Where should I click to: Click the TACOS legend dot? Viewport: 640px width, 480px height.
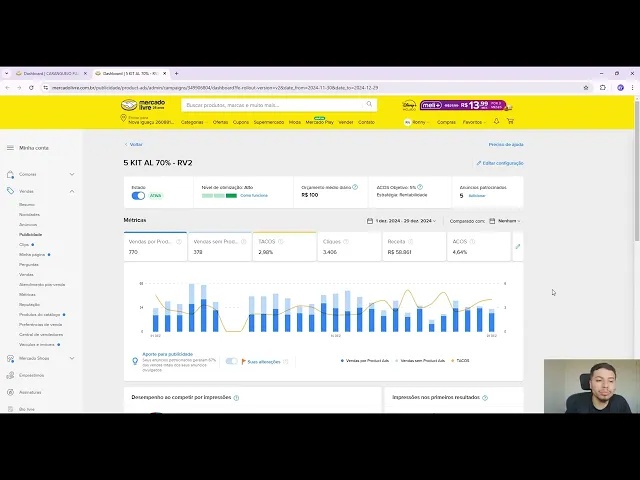pos(453,361)
